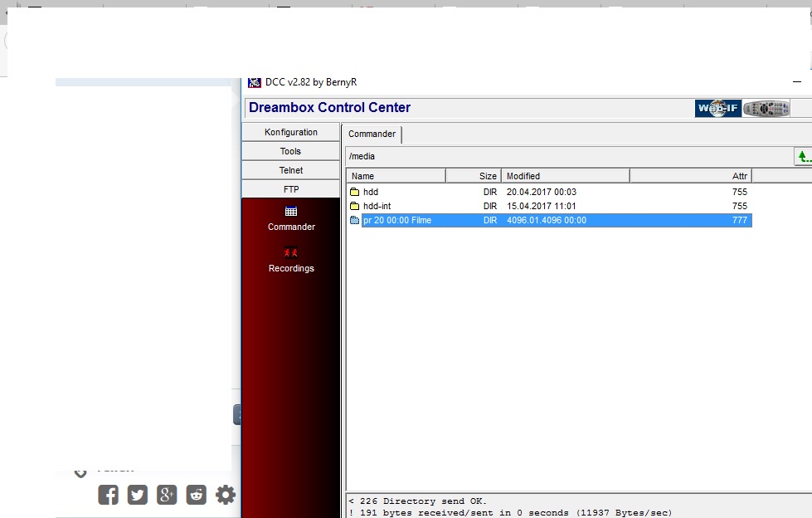Share via the Reddit icon
Image resolution: width=812 pixels, height=518 pixels.
[197, 495]
